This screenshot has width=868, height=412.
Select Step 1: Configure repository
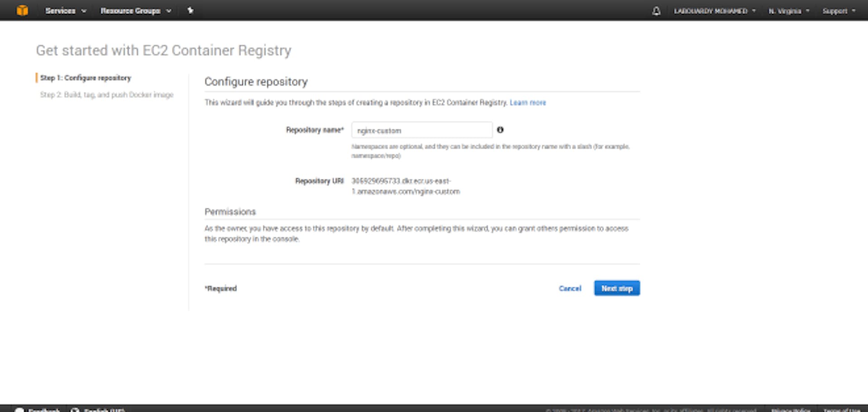pos(85,78)
